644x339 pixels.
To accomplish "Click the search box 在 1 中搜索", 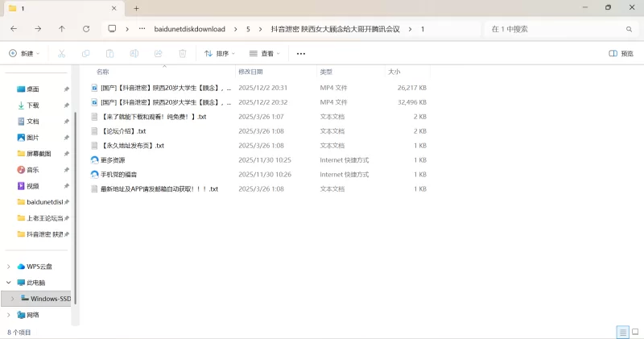I will pyautogui.click(x=555, y=29).
